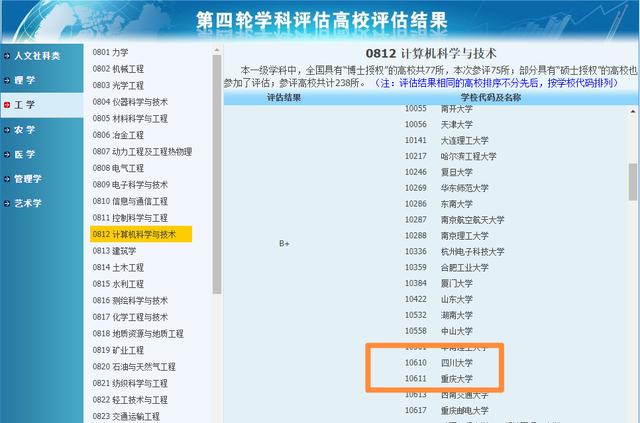Click red arrow icon beside 工学
This screenshot has height=423, width=640.
point(7,105)
